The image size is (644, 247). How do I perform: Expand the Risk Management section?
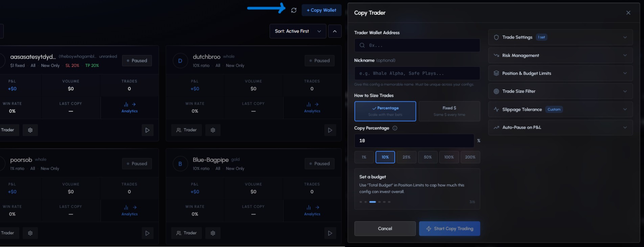(560, 55)
